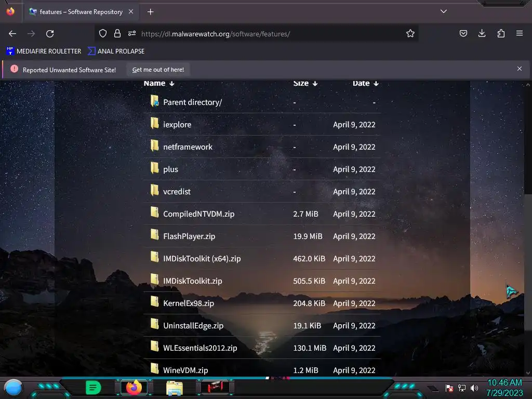The width and height of the screenshot is (532, 399).
Task: Open the MEDIAFIRE ROULETTER bookmark
Action: pyautogui.click(x=44, y=51)
